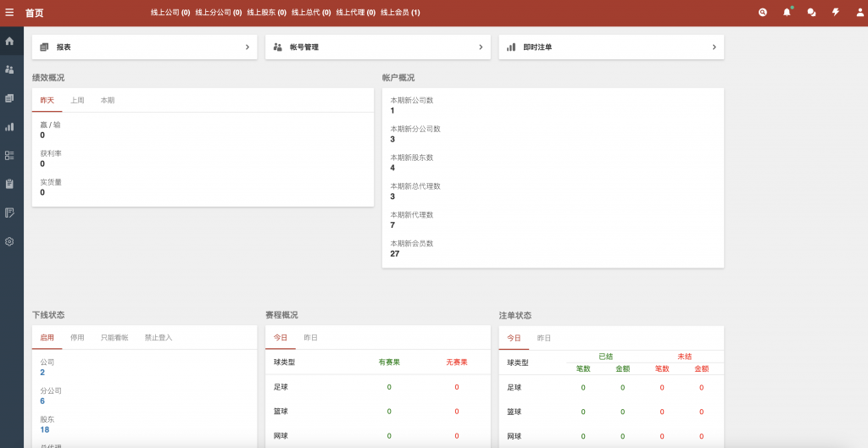
Task: Click the notification bell icon
Action: click(787, 13)
